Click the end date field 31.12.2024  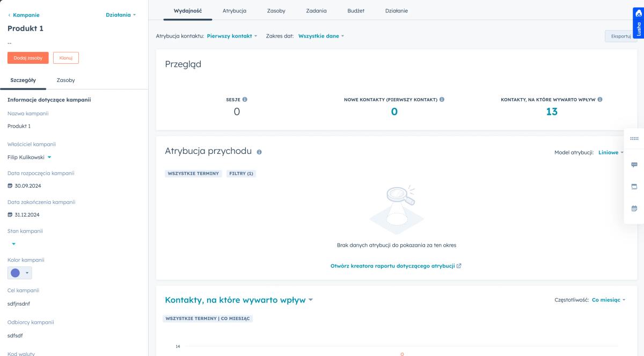click(24, 215)
